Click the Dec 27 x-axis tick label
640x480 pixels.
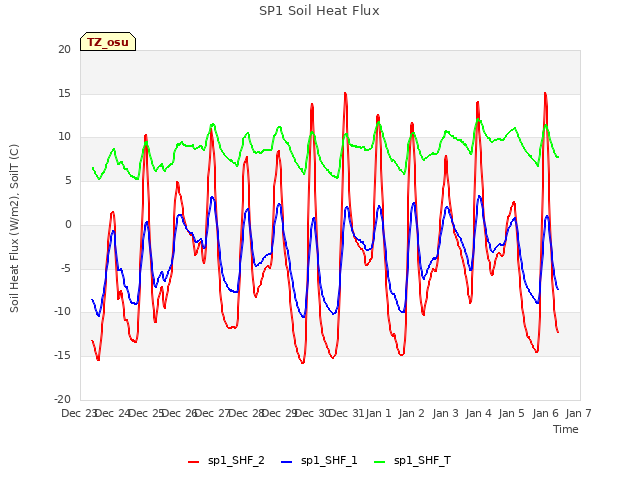click(213, 413)
